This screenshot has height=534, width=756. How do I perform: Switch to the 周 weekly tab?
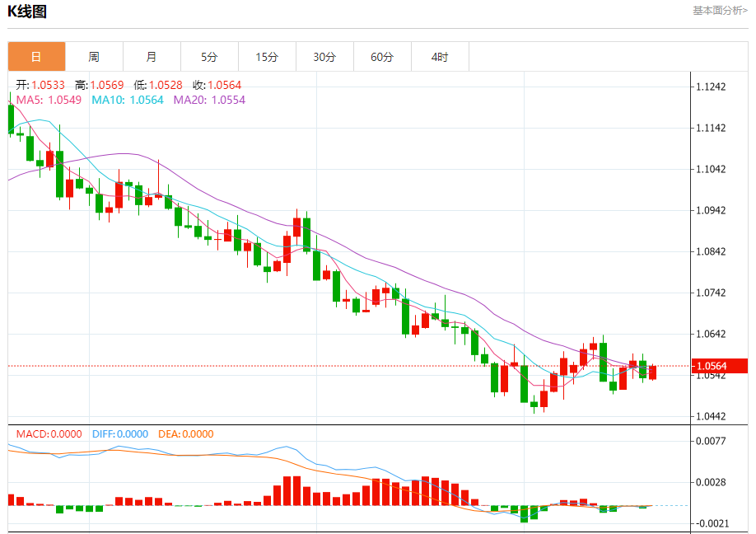[94, 56]
